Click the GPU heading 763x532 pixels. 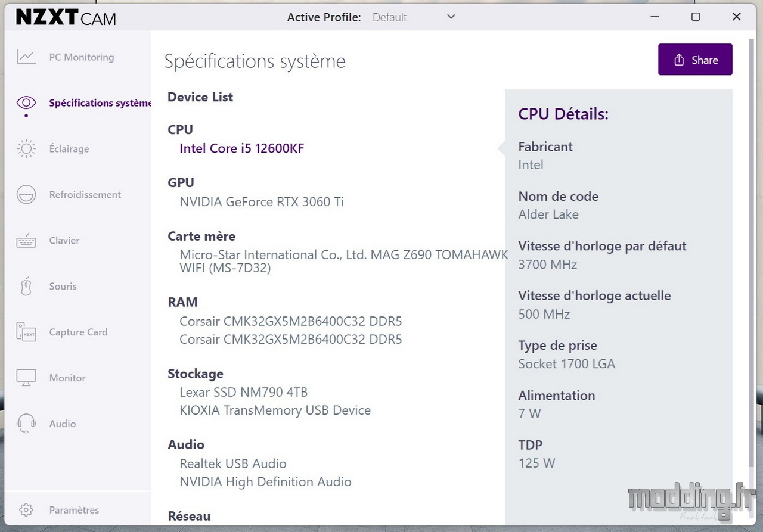[x=181, y=182]
